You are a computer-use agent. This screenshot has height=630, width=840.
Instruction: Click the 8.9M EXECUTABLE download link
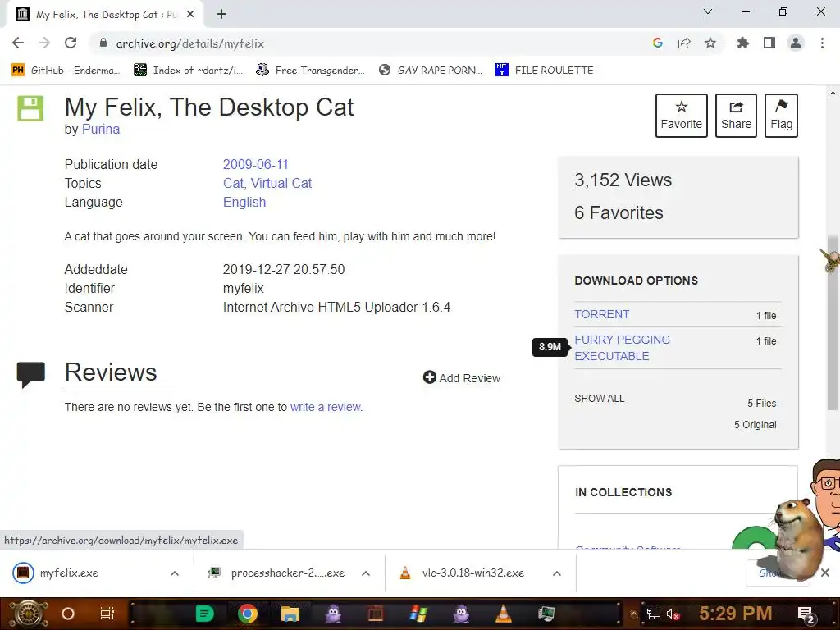coord(622,348)
